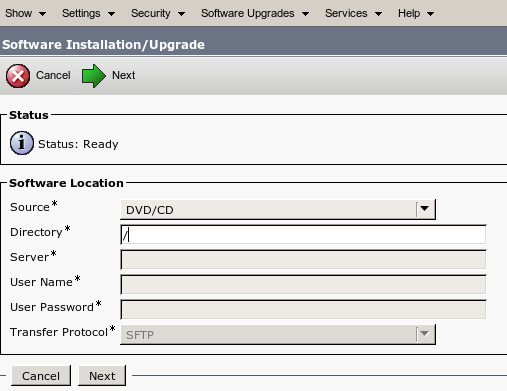Click the User Name input field
Viewport: 507px width, 391px height.
pyautogui.click(x=303, y=285)
